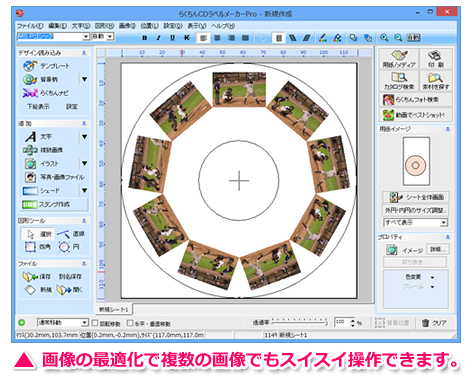Click the 背景柄 background pattern icon
The width and height of the screenshot is (469, 381).
(x=30, y=79)
